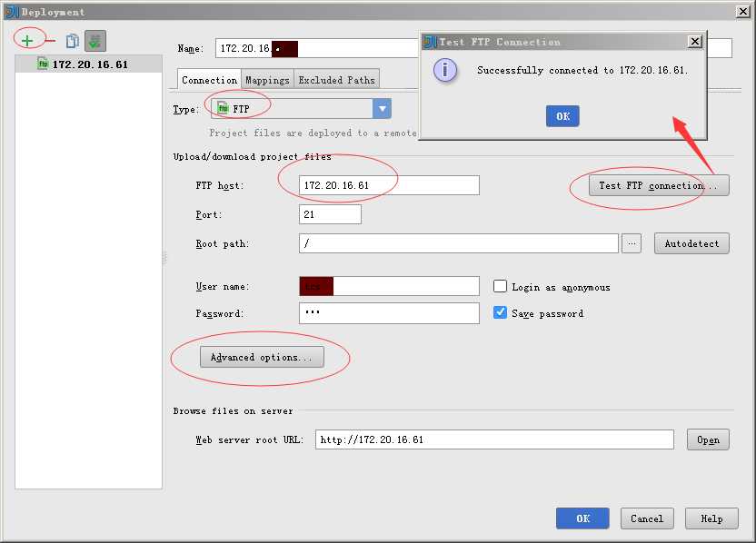Screen dimensions: 756x543
Task: Select the 172.20.16.61 server in the list
Action: [x=89, y=64]
